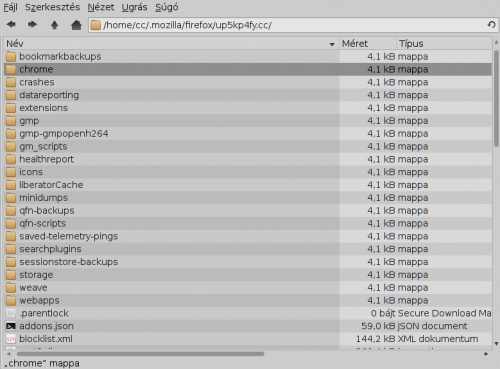Sort by the Méret column header
Screen dimensions: 500x369
[x=368, y=44]
